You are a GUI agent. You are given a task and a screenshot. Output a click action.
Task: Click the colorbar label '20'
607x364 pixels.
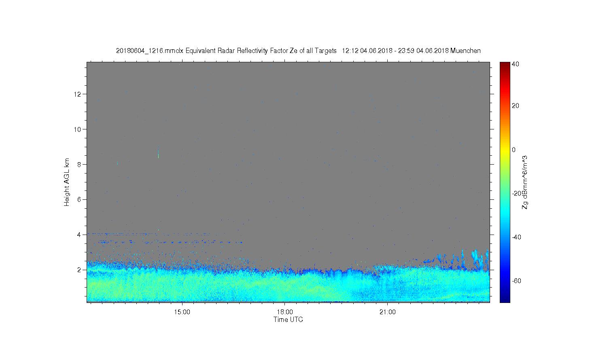(516, 106)
